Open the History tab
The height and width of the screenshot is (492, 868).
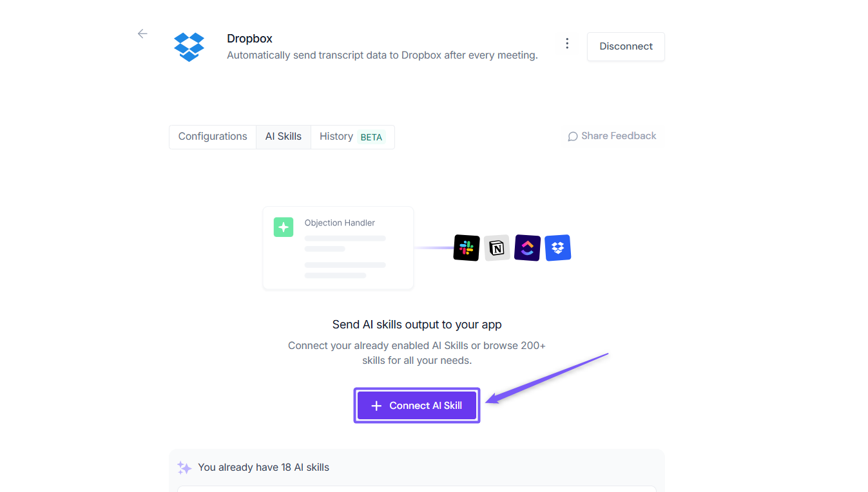[352, 137]
